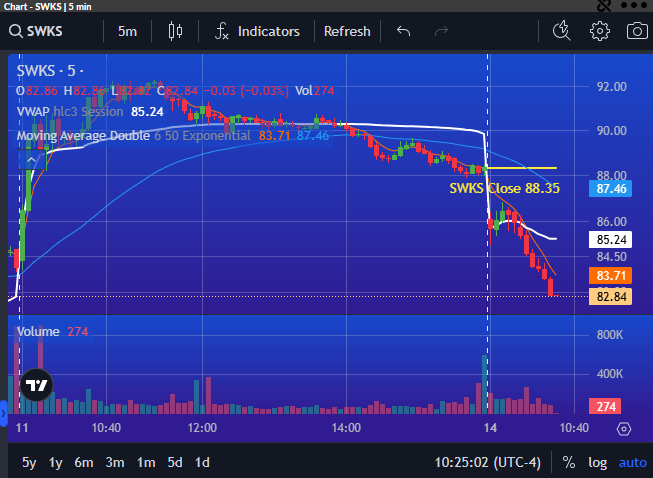653x478 pixels.
Task: Click the 83.71 orange price label
Action: click(x=611, y=276)
